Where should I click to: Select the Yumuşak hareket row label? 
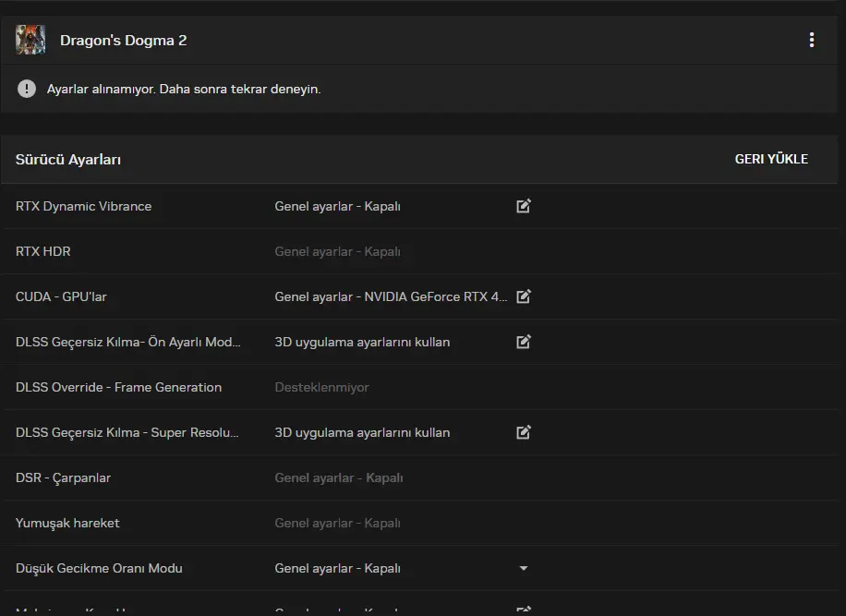pyautogui.click(x=67, y=524)
